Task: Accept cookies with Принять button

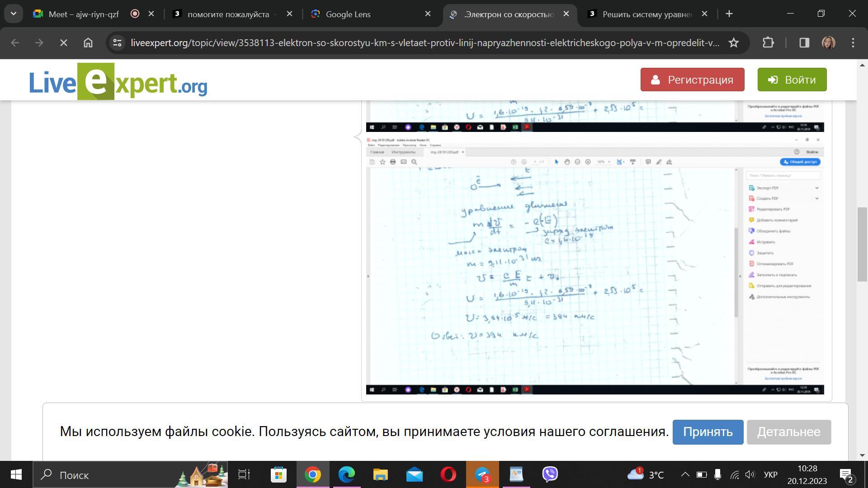Action: (x=708, y=432)
